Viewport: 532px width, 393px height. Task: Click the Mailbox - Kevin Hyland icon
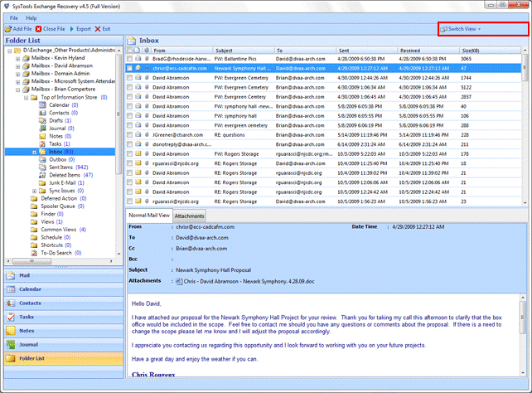(27, 58)
